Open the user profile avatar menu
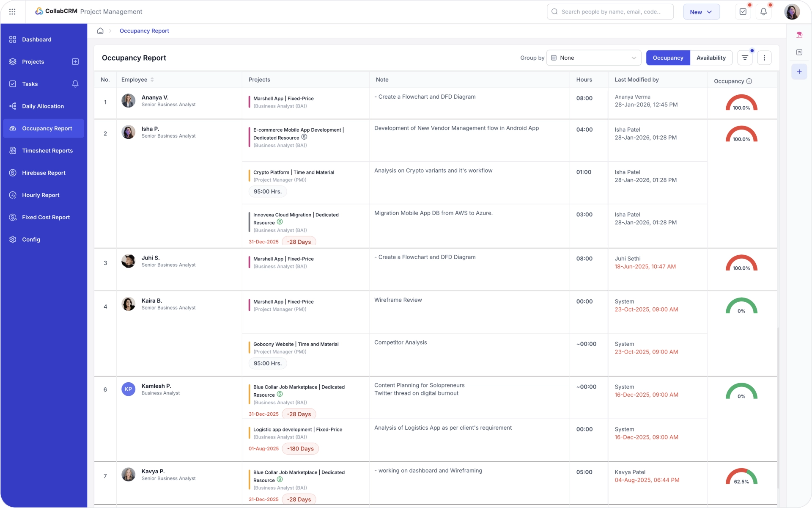 tap(792, 12)
